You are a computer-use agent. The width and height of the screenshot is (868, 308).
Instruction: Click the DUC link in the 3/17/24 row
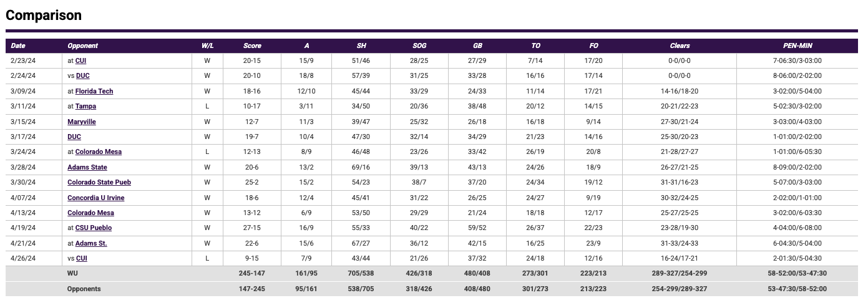(x=74, y=137)
